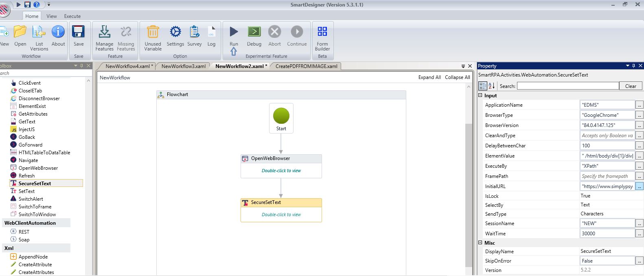This screenshot has width=644, height=276.
Task: Click the List Versions icon
Action: (x=39, y=32)
